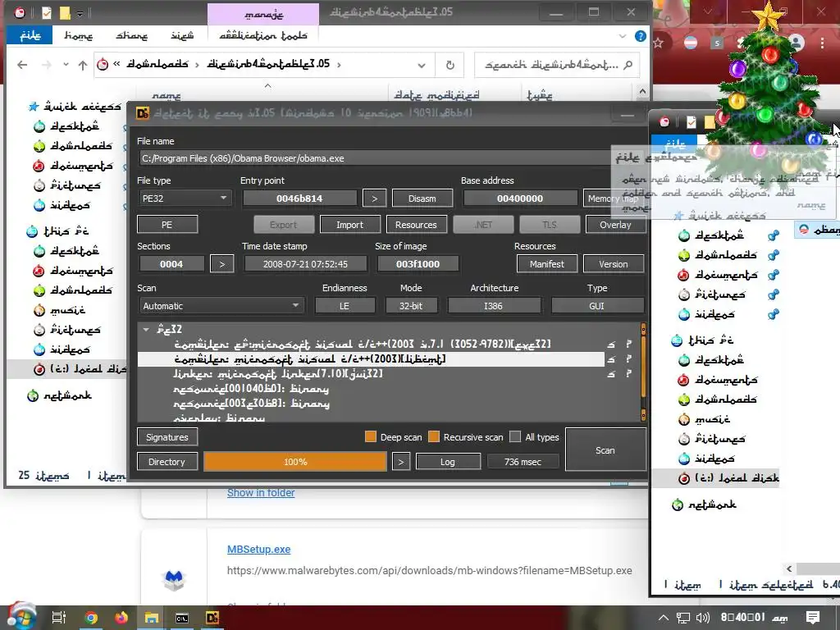Click the Explorer help question mark icon
This screenshot has width=840, height=630.
click(640, 36)
